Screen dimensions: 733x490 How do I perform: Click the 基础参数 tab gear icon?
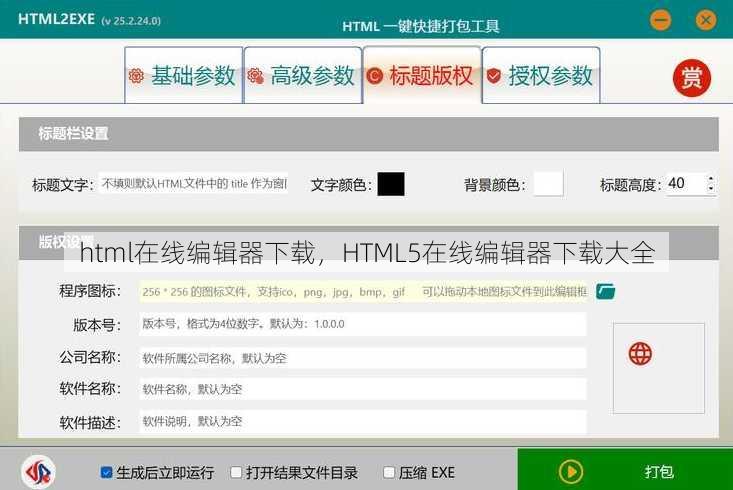coord(136,76)
